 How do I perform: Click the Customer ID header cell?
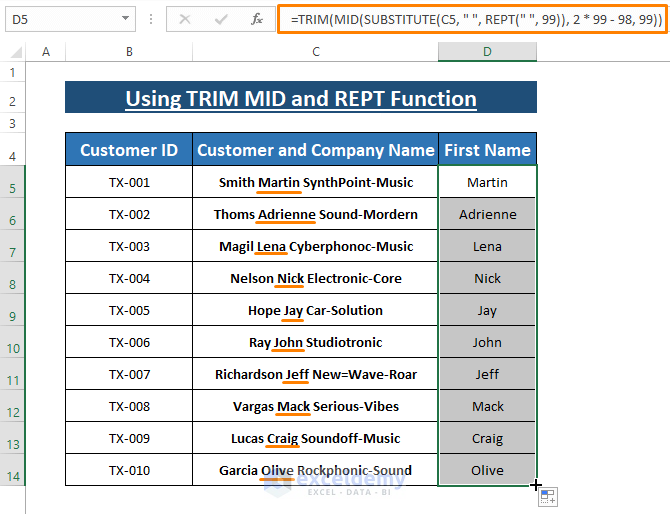point(129,150)
